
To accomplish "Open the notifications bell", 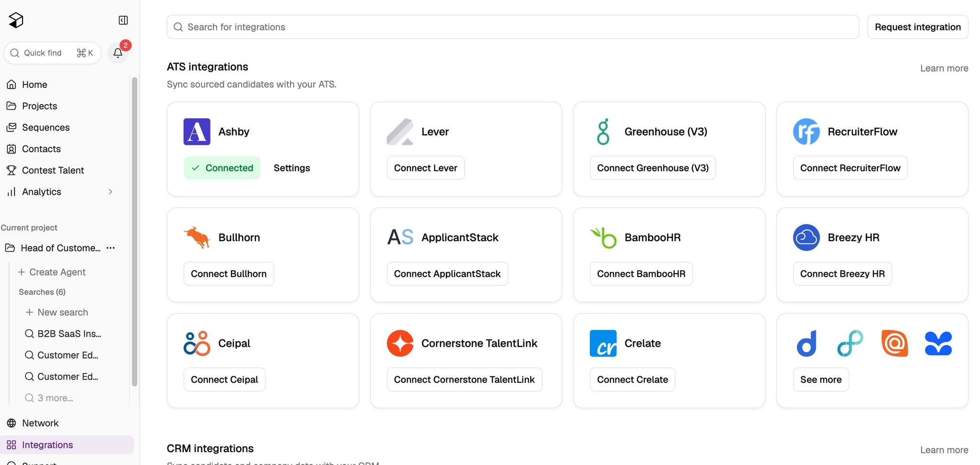I will tap(118, 53).
